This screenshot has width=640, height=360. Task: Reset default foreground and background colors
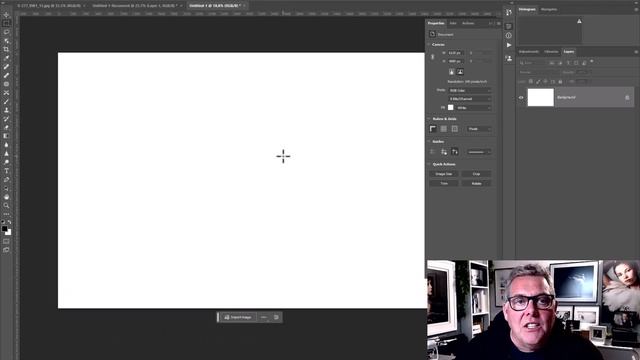3,222
